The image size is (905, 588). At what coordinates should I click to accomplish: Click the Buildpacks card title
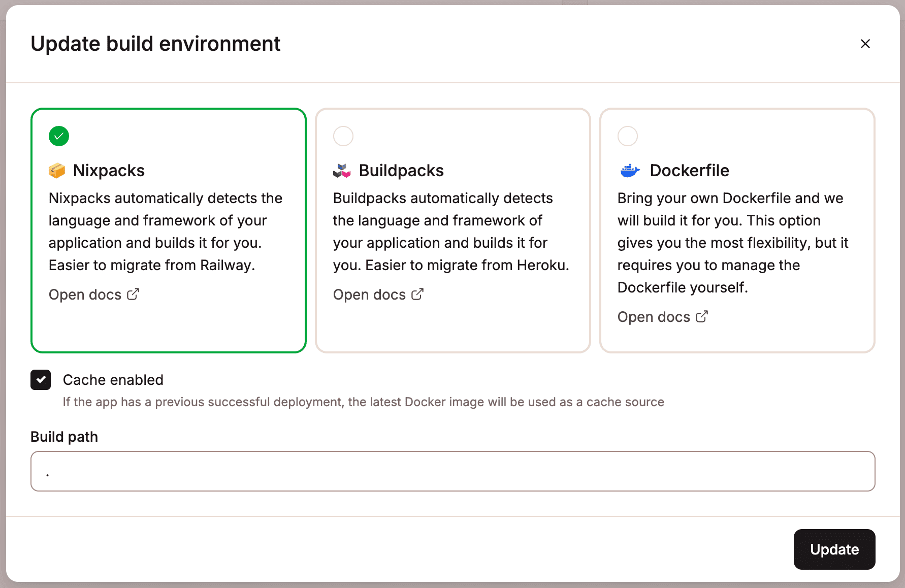tap(401, 171)
